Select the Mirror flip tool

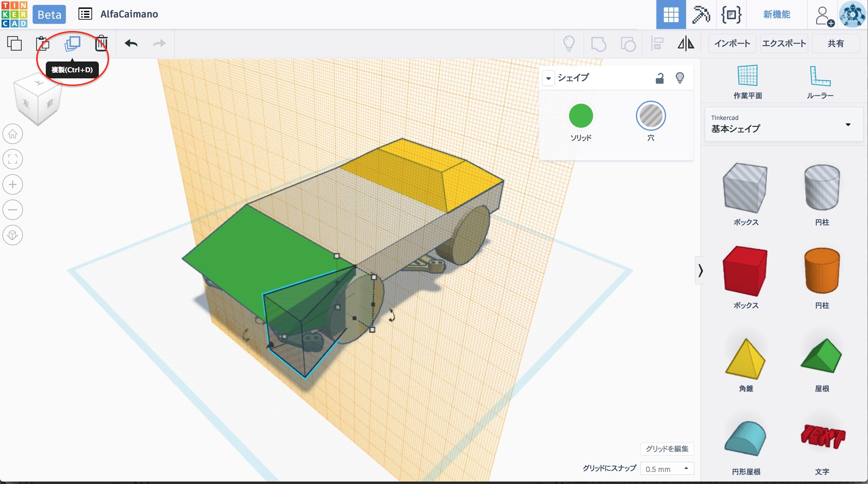pyautogui.click(x=686, y=43)
